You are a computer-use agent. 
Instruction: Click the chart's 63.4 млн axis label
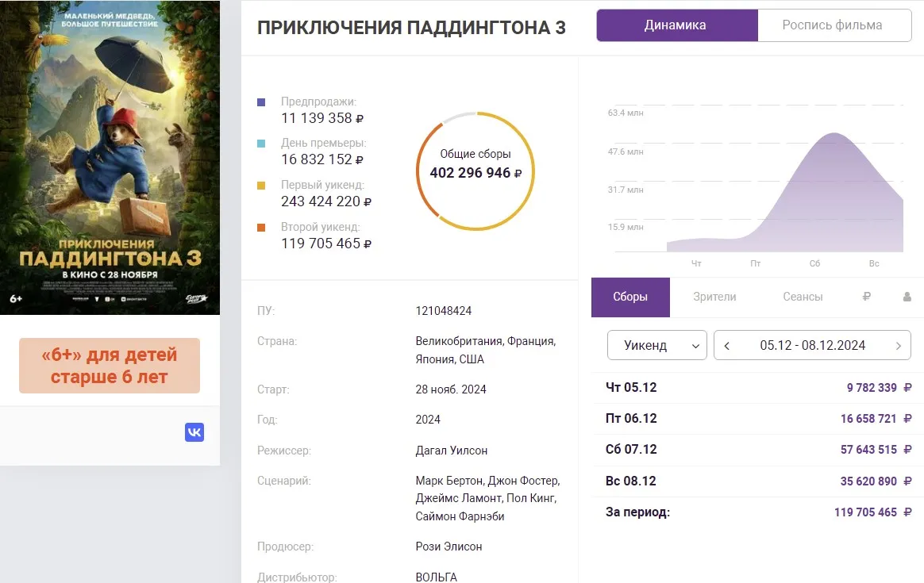point(626,113)
